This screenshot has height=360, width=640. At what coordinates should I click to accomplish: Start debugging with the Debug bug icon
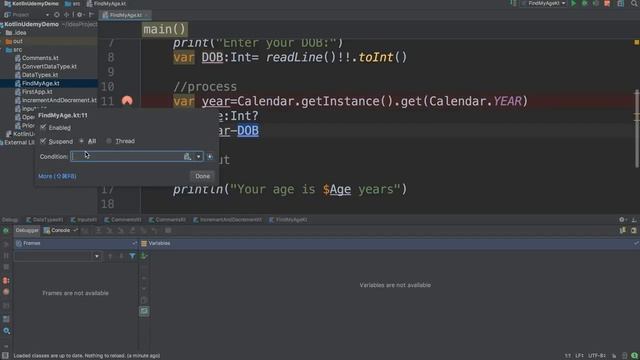[x=584, y=4]
